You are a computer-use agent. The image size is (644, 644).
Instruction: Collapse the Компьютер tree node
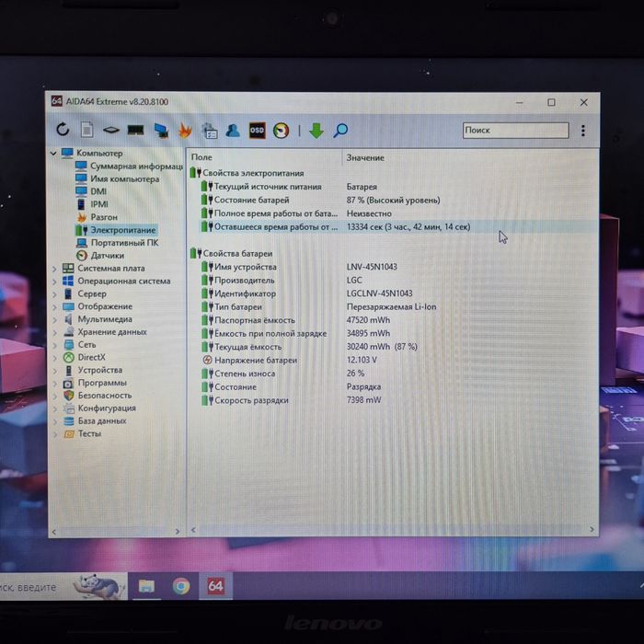click(x=53, y=154)
